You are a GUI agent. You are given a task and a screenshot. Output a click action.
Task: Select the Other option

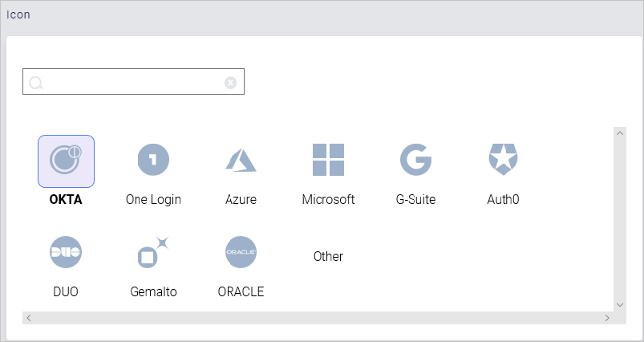pyautogui.click(x=328, y=256)
